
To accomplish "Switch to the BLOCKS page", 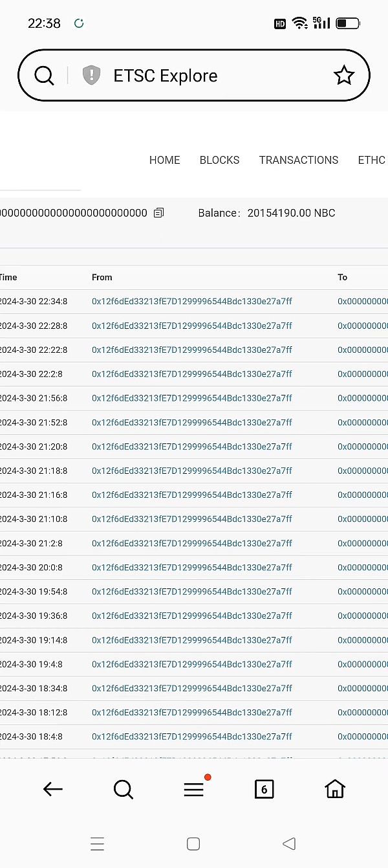I will pos(219,160).
